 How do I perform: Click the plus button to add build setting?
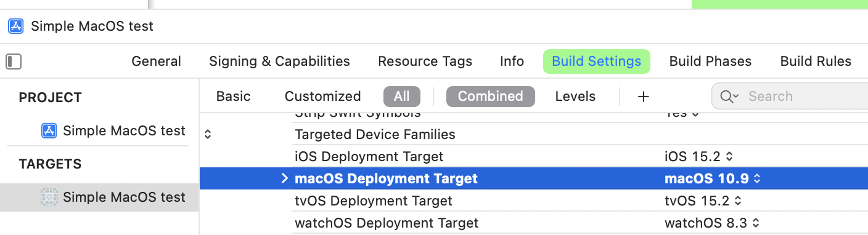(644, 97)
